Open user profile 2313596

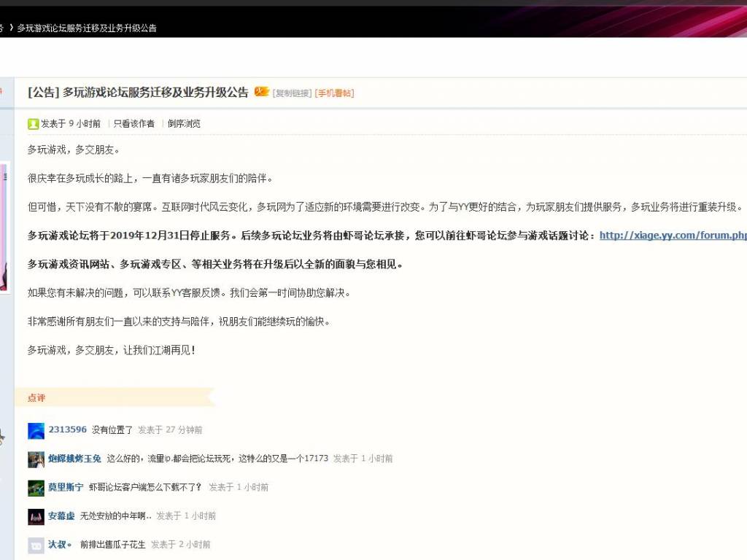pos(68,429)
